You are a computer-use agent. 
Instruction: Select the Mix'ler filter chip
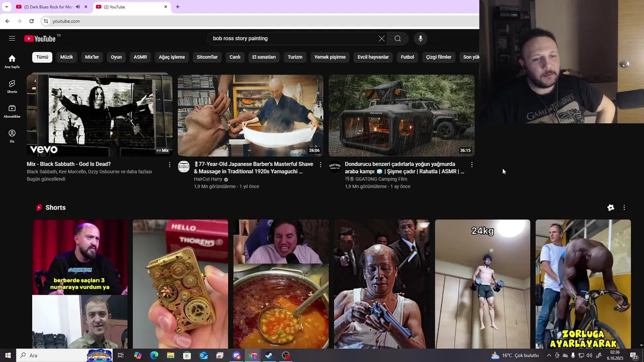92,57
